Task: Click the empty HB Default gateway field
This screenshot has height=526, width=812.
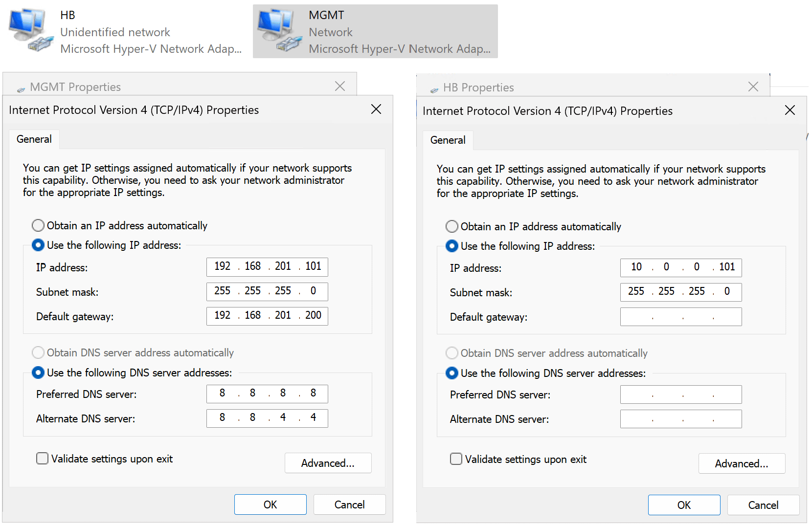Action: [680, 317]
